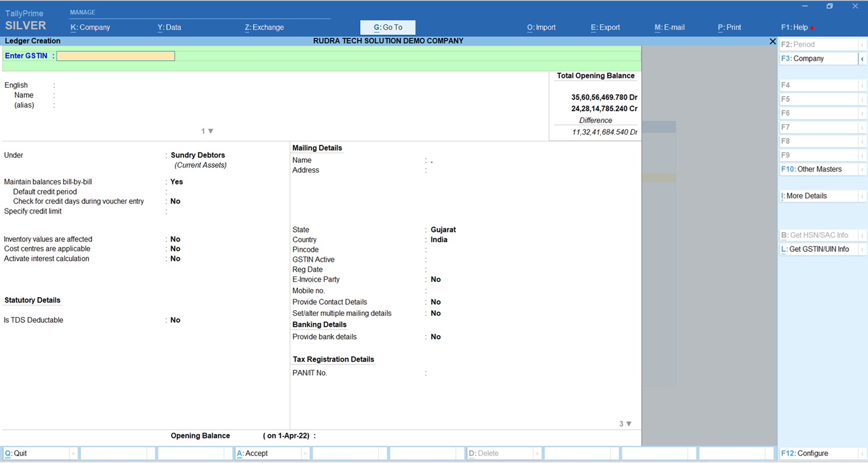Expand the F3 Company side arrow
This screenshot has width=868, height=463.
tap(862, 59)
